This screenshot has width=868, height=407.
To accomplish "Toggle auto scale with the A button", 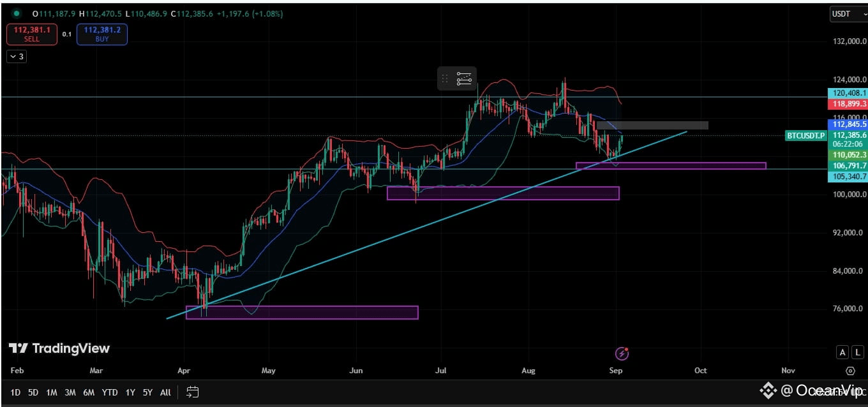I will pyautogui.click(x=843, y=352).
